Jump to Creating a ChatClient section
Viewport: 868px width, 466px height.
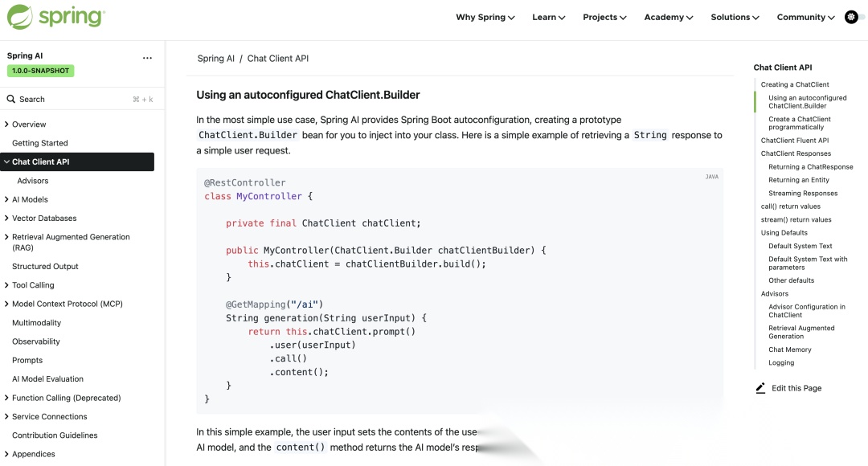coord(795,84)
